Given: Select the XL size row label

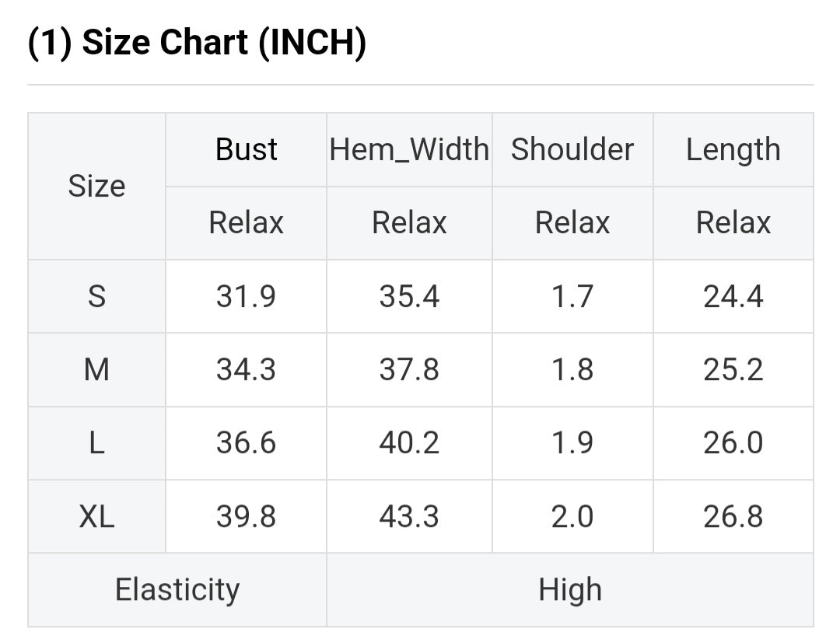Looking at the screenshot, I should pos(96,516).
